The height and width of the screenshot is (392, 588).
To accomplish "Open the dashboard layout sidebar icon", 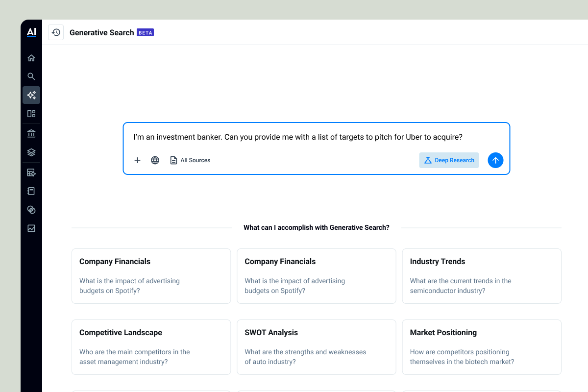I will 31,114.
